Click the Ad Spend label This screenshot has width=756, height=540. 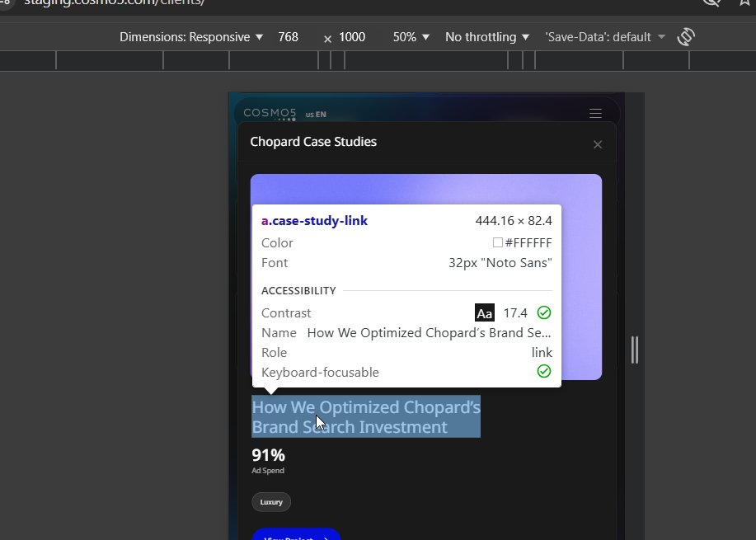268,471
